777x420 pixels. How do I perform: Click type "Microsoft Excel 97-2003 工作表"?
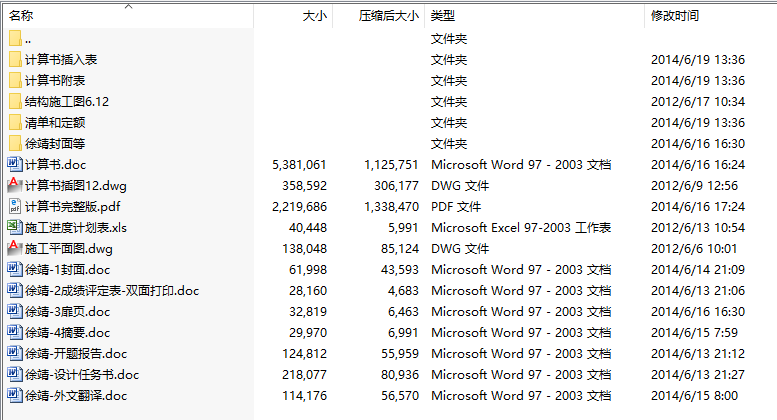point(521,228)
